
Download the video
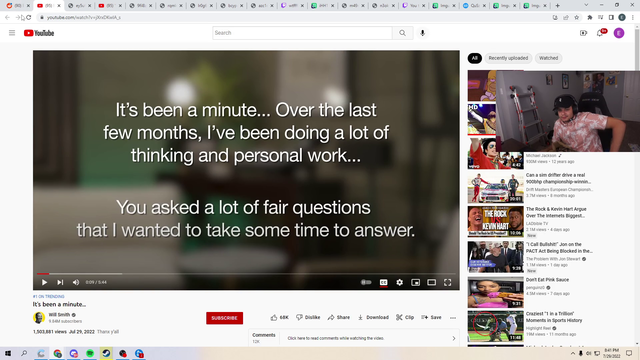coord(373,318)
